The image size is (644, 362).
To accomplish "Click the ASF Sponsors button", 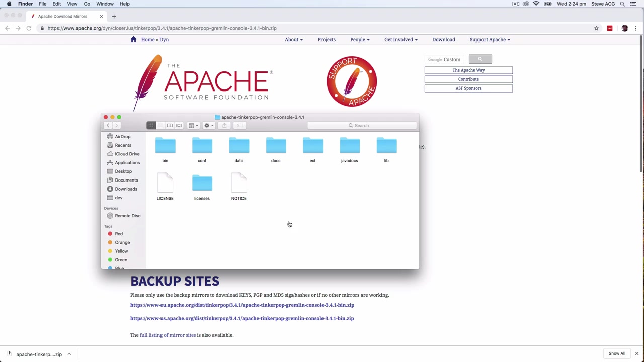I will click(468, 88).
